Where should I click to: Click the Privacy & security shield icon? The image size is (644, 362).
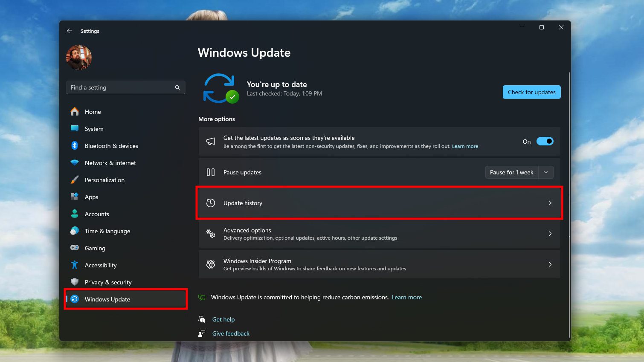coord(75,282)
